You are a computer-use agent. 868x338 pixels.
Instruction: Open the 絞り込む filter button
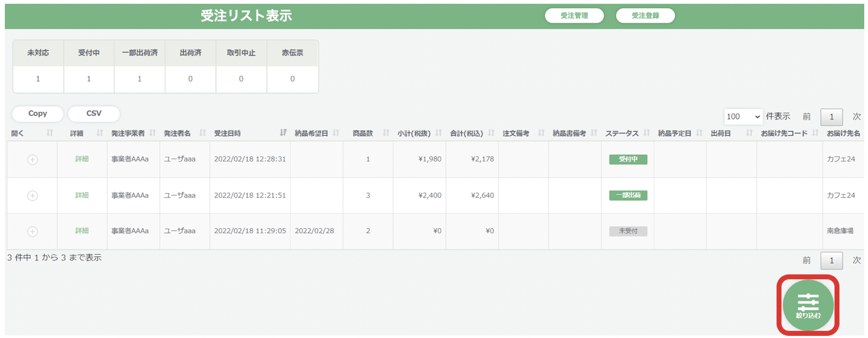tap(808, 305)
